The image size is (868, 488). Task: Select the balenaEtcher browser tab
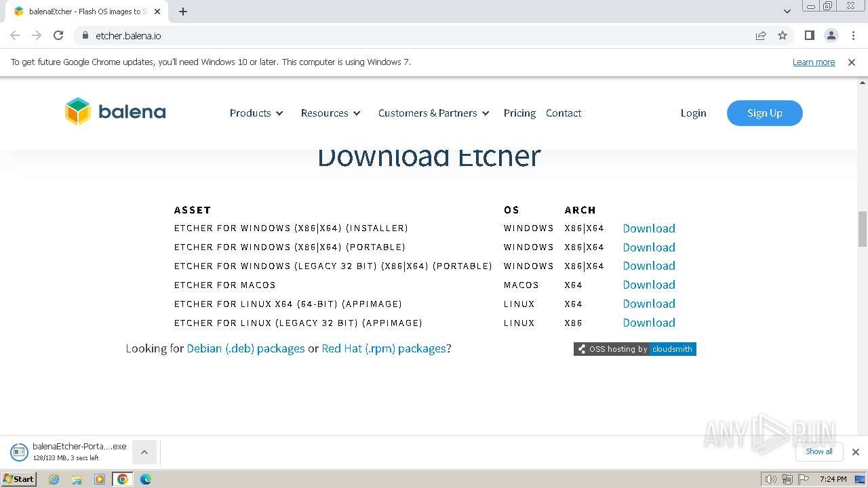pos(88,12)
